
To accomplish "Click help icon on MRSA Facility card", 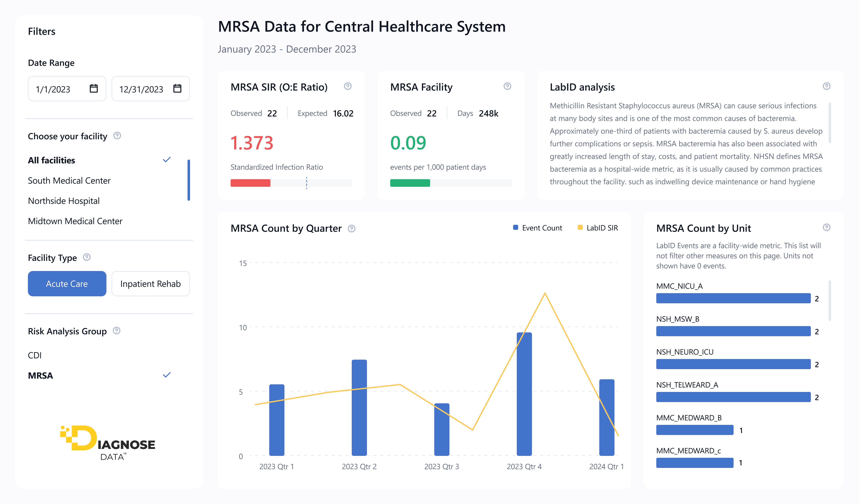I will [x=507, y=86].
